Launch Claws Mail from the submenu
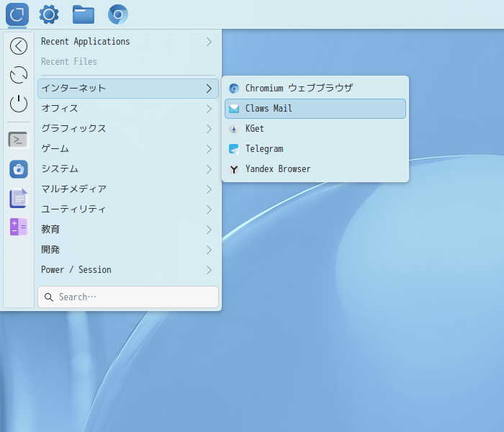The height and width of the screenshot is (432, 504). click(x=315, y=109)
